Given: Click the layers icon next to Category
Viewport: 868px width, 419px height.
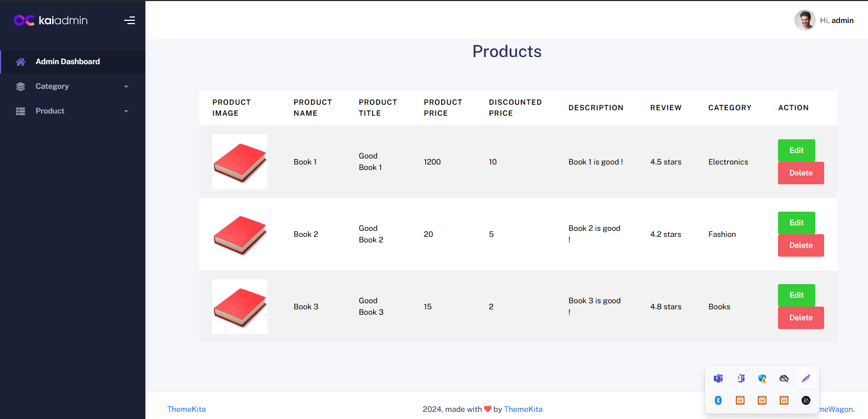Looking at the screenshot, I should point(20,87).
